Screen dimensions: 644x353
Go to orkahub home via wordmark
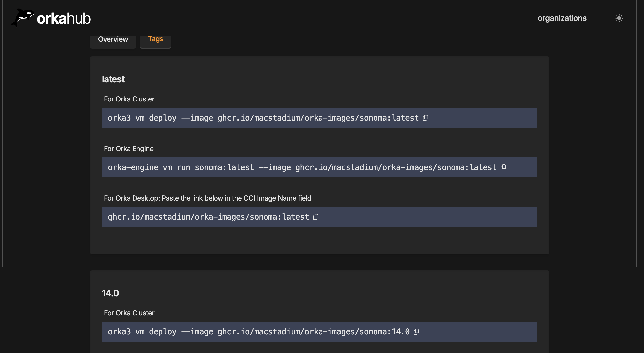(64, 19)
